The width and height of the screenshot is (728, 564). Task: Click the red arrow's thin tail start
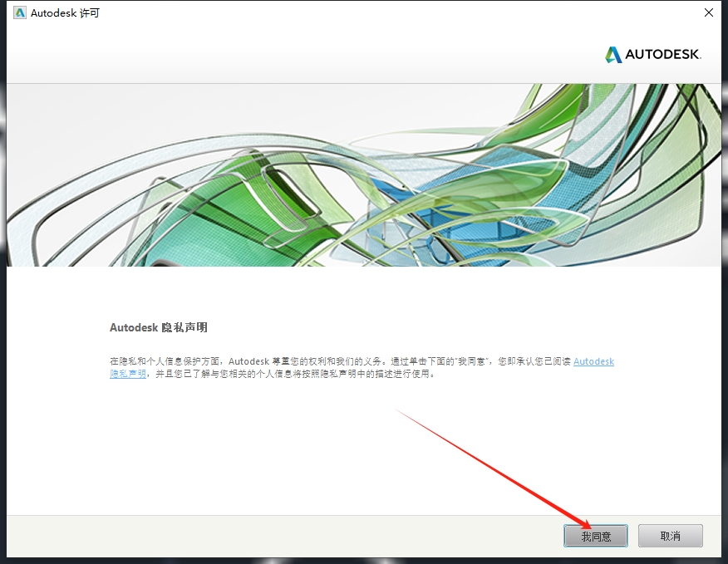coord(397,409)
